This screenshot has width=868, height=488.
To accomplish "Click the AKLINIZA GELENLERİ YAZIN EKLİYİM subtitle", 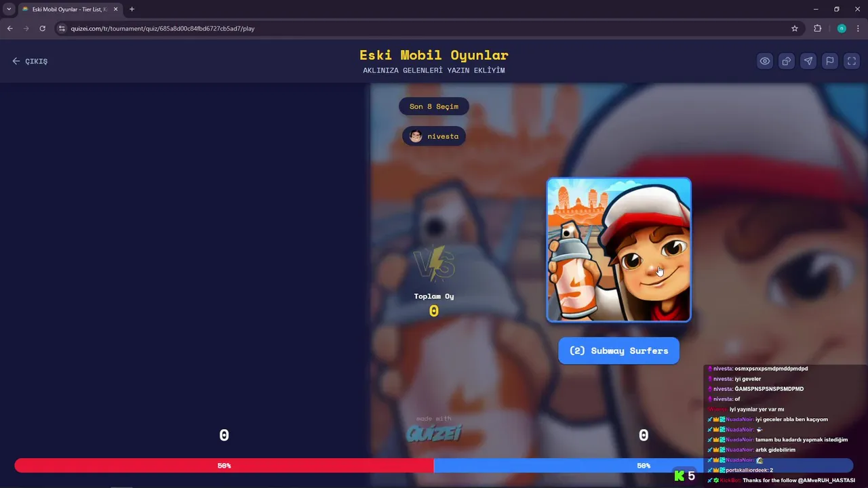I will [434, 70].
